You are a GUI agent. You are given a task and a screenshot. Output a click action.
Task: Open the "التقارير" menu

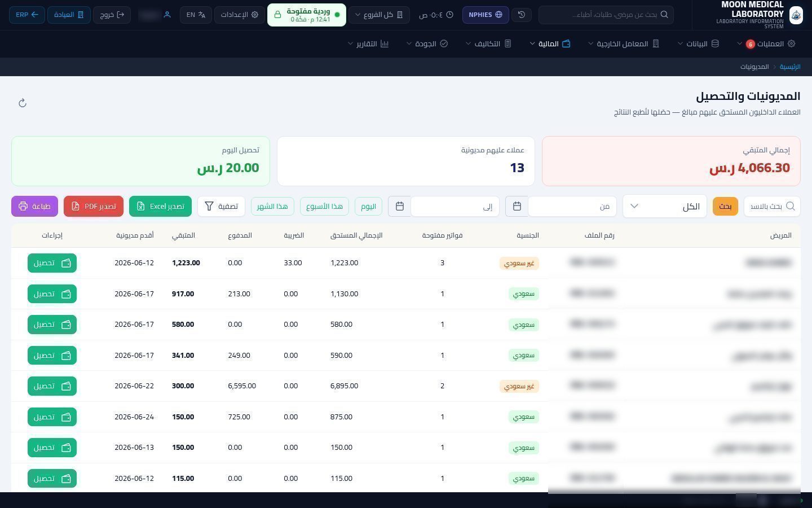[368, 43]
